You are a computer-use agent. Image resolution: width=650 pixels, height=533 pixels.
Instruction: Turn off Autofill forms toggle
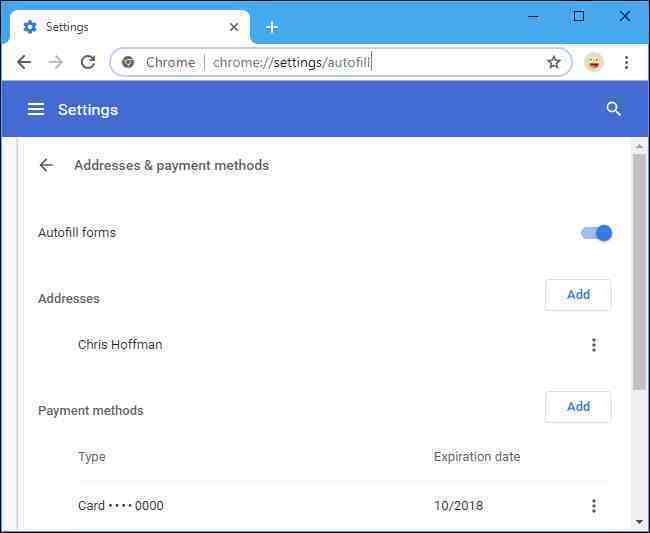pyautogui.click(x=596, y=233)
